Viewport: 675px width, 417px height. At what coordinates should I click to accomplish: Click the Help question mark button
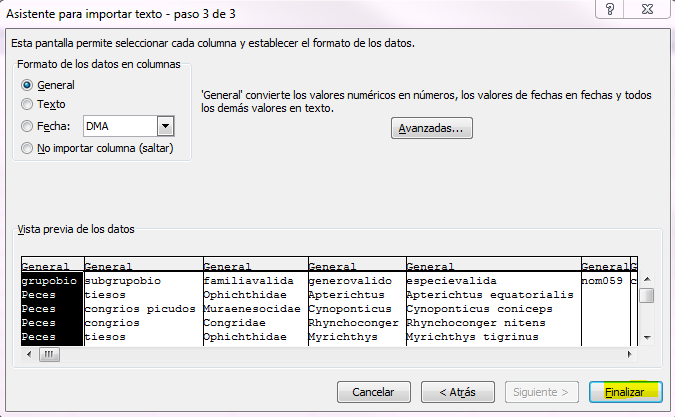pyautogui.click(x=609, y=9)
